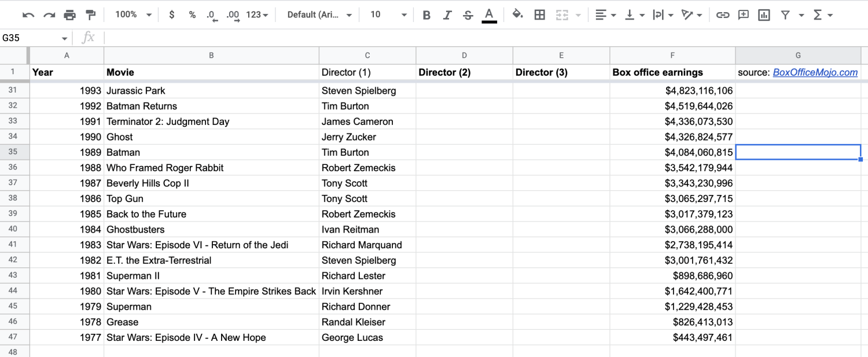Open the 123 number format menu
This screenshot has width=868, height=357.
tap(257, 15)
